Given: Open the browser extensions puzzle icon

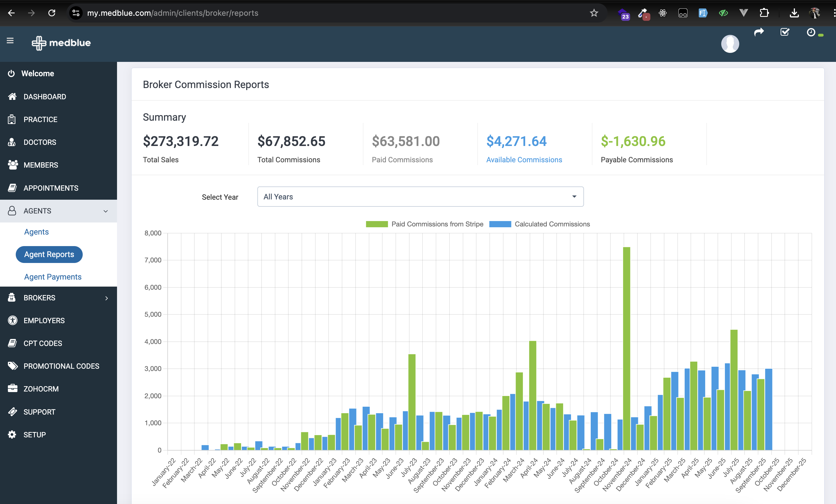Looking at the screenshot, I should pyautogui.click(x=764, y=13).
